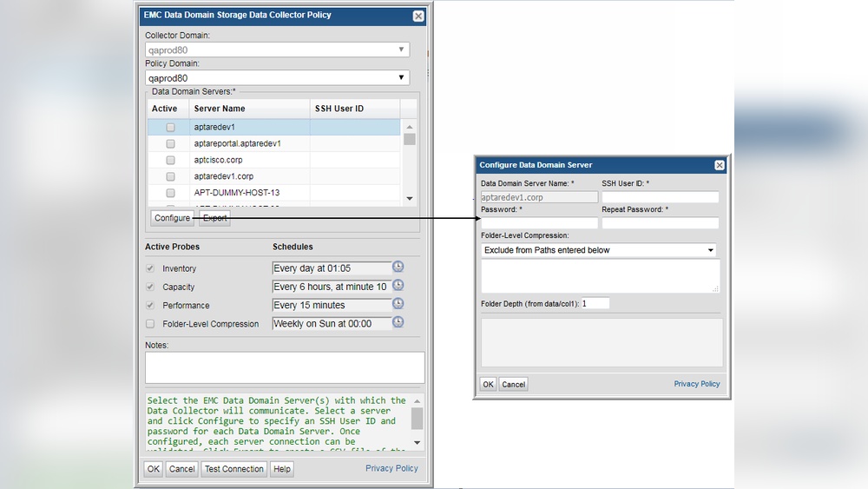This screenshot has height=489, width=868.
Task: Click OK in the Collector Policy dialog
Action: pos(154,469)
